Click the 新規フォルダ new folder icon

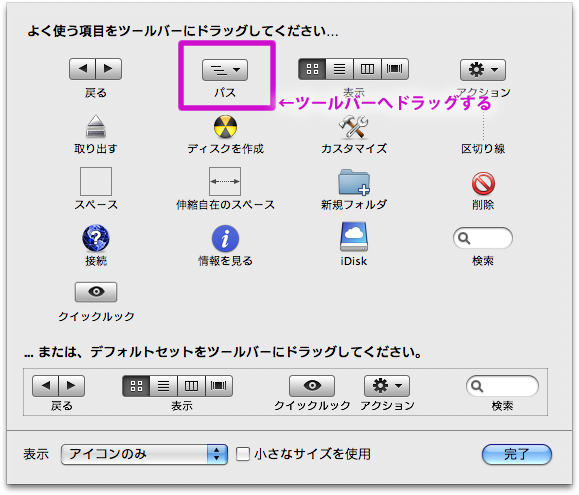[354, 182]
